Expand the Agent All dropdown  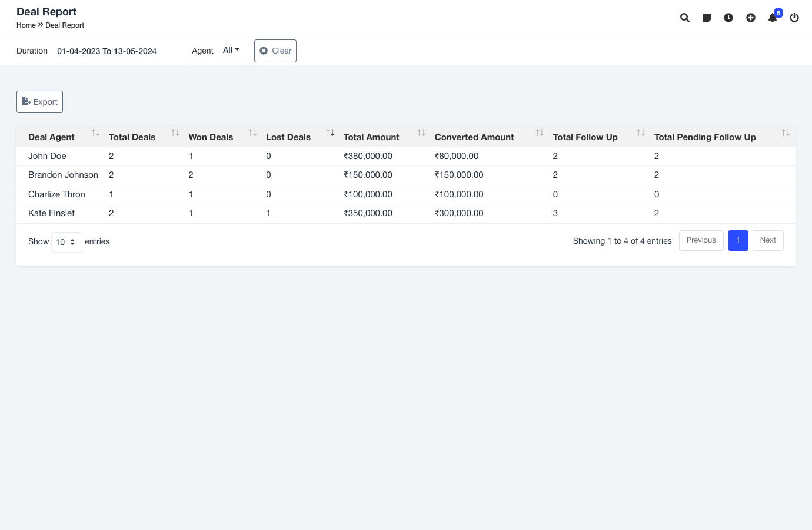click(x=231, y=51)
